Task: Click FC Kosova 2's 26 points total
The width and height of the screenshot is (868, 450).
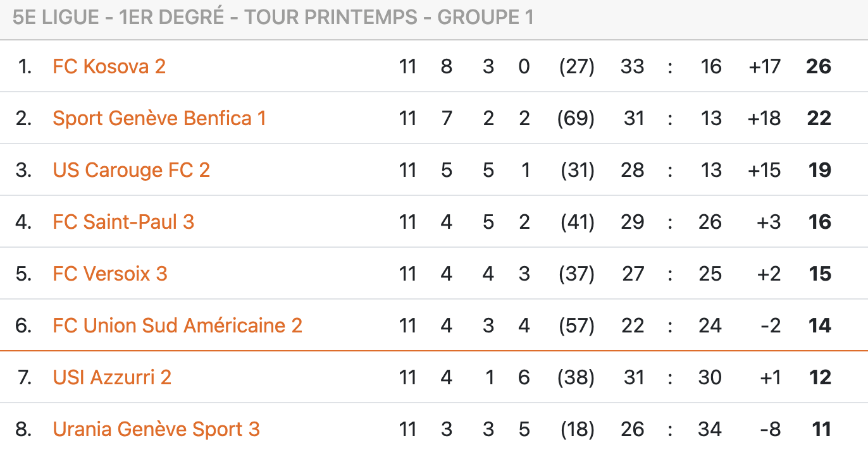Action: click(x=818, y=66)
